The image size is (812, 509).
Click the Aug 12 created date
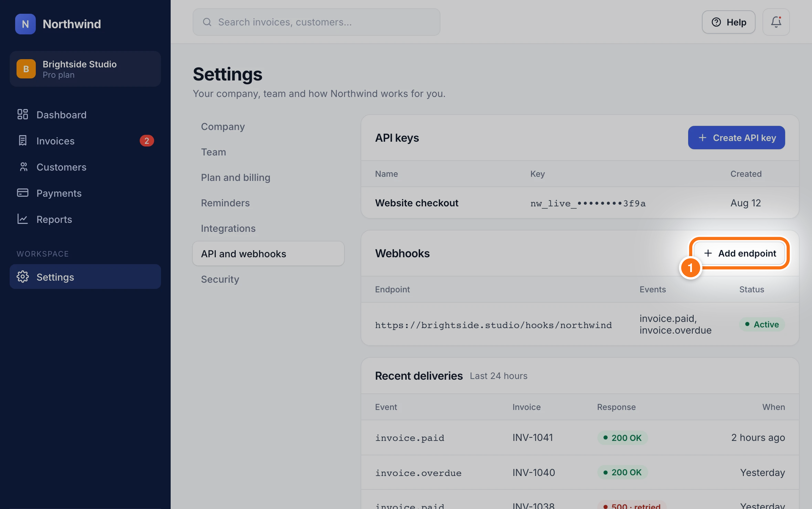(x=746, y=203)
